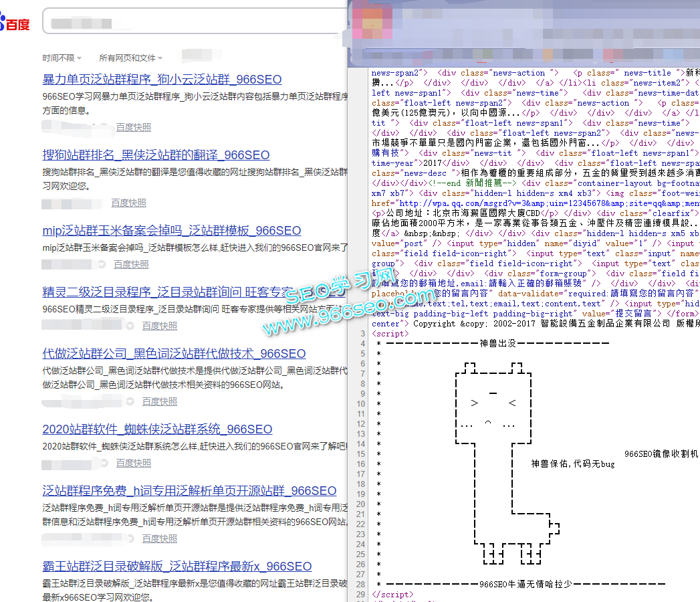The image size is (700, 602).
Task: Open result 霸王站群泛目录破解版_泛站群程序最新x_966SEO
Action: tap(177, 567)
